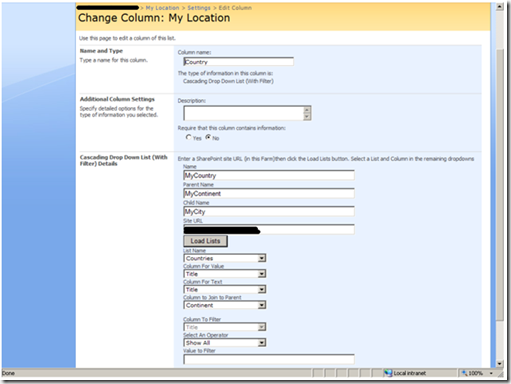Click the Name and Type section heading
511x384 pixels.
point(101,51)
